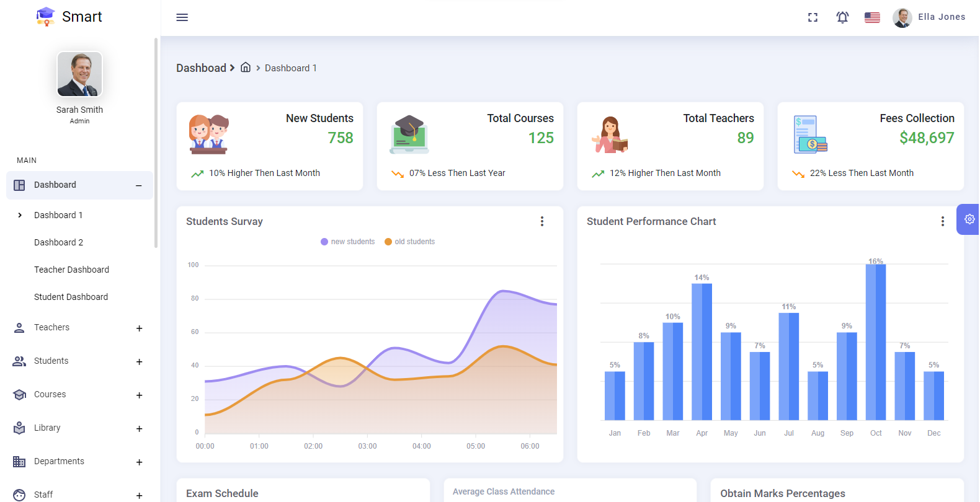Open the settings gear panel

click(x=969, y=219)
